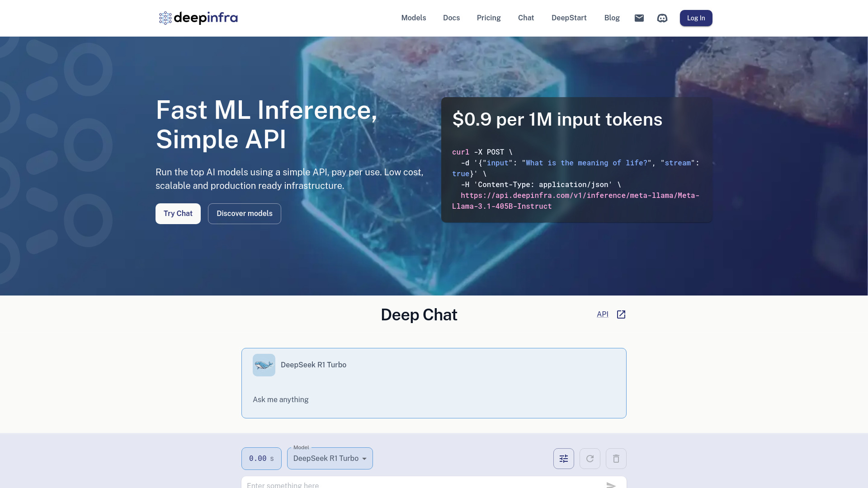The width and height of the screenshot is (868, 488).
Task: Go to the Docs section
Action: pos(451,18)
